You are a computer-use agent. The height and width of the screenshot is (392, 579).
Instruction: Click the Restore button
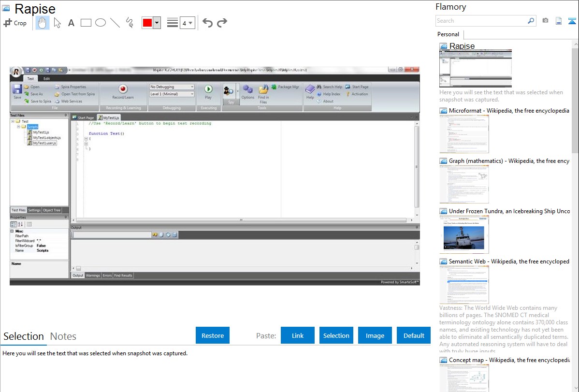[213, 335]
